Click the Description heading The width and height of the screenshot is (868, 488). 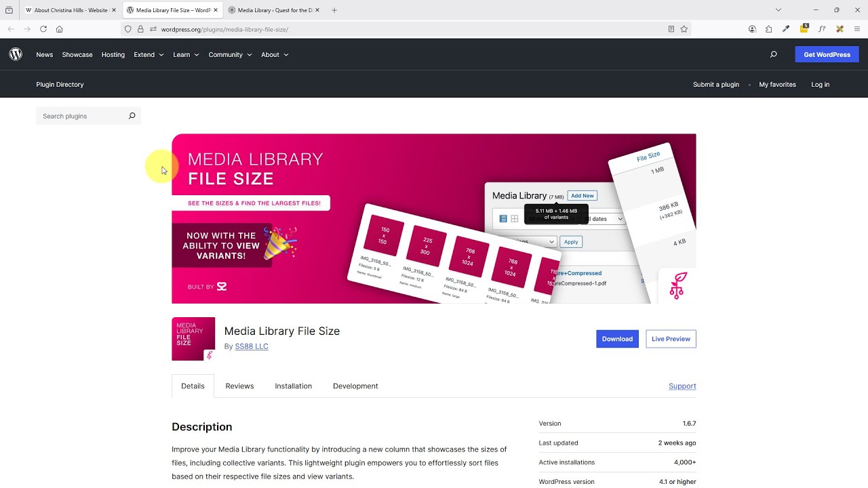(x=201, y=426)
